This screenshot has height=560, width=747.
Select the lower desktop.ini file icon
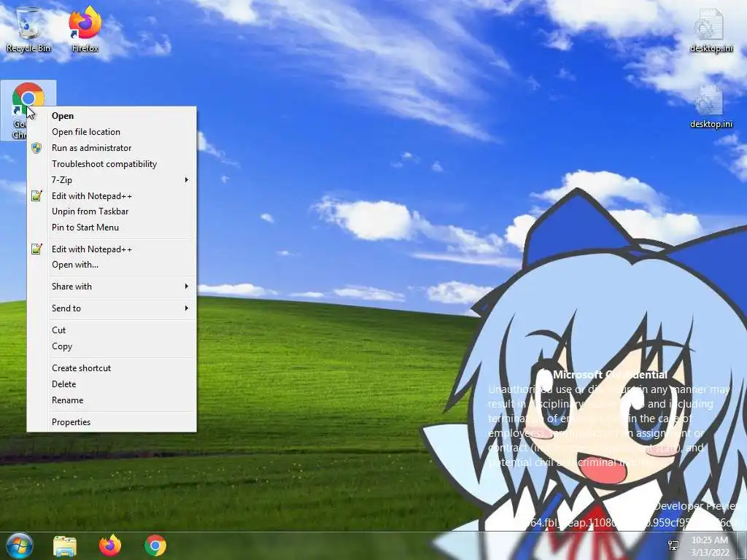(x=711, y=106)
